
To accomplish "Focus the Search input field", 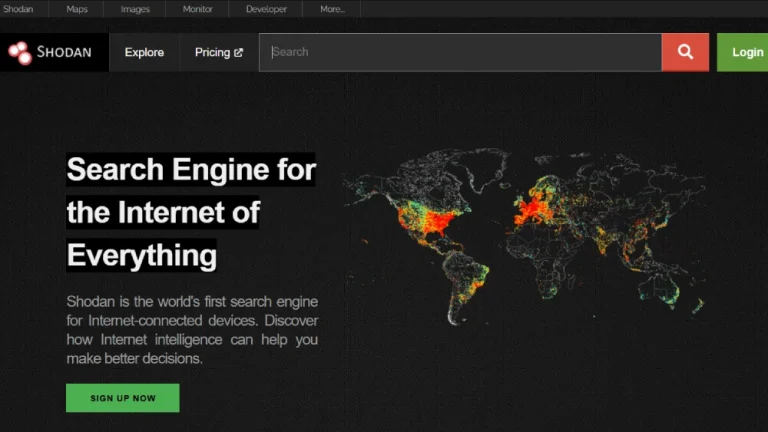I will click(x=460, y=52).
